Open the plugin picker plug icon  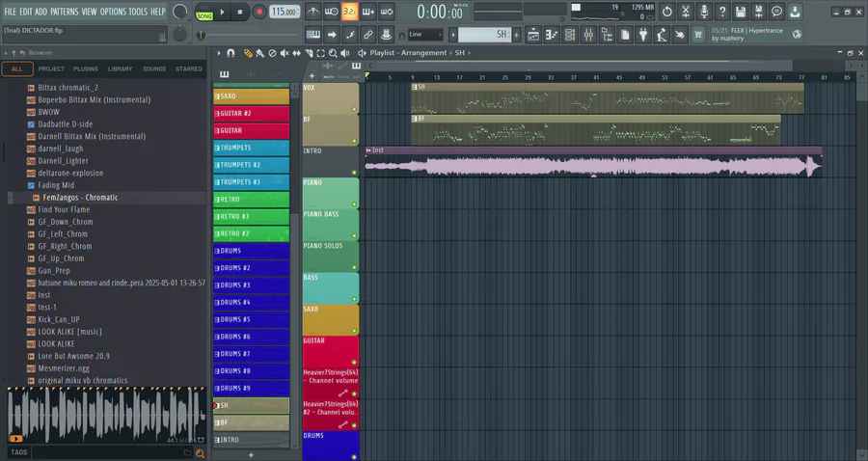tap(642, 35)
